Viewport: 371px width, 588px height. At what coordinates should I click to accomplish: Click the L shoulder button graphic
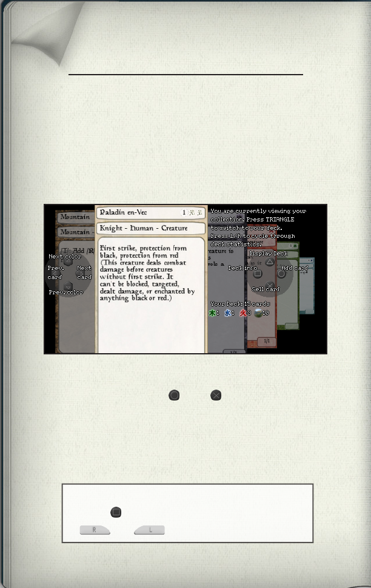coord(150,530)
